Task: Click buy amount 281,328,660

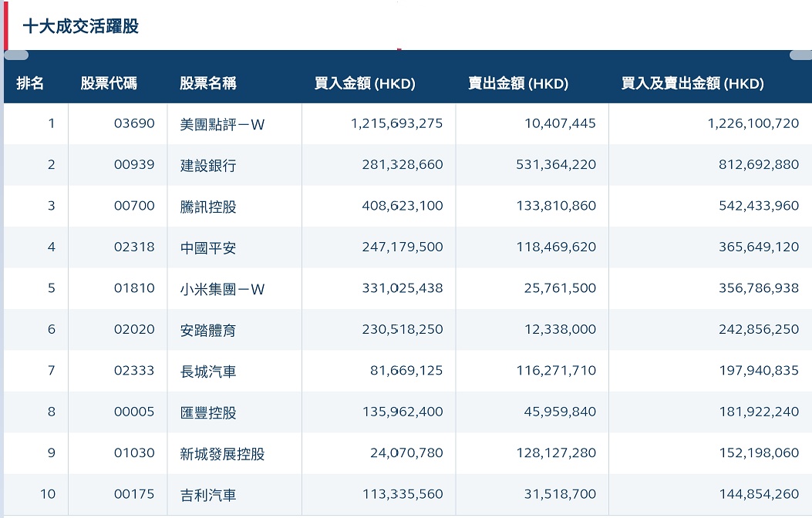Action: click(x=403, y=164)
